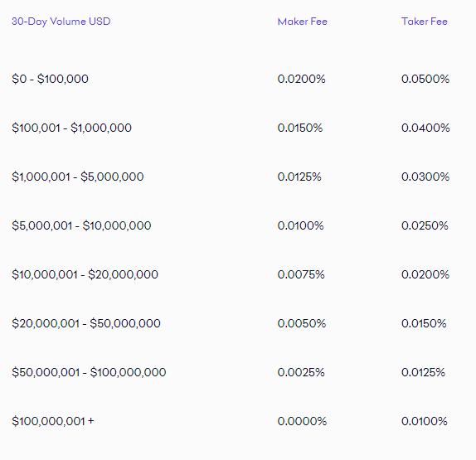Viewport: 476px width, 460px height.
Task: Click the 0.0025% maker fee value
Action: 301,372
